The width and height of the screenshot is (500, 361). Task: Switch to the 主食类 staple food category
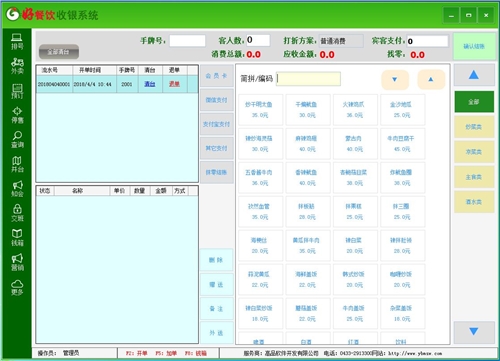[x=474, y=177]
